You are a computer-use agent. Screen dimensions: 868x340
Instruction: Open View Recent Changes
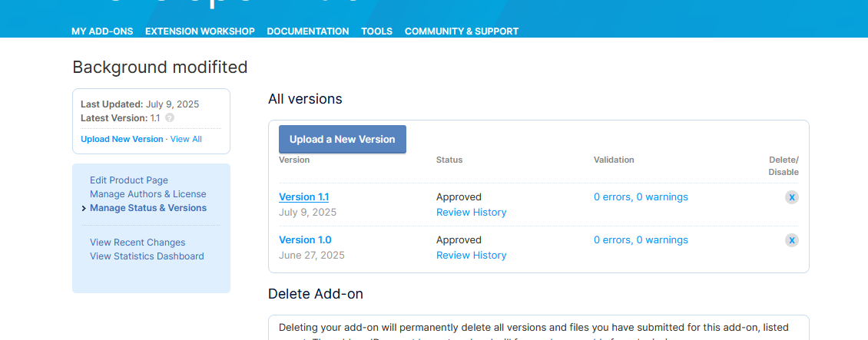[137, 243]
